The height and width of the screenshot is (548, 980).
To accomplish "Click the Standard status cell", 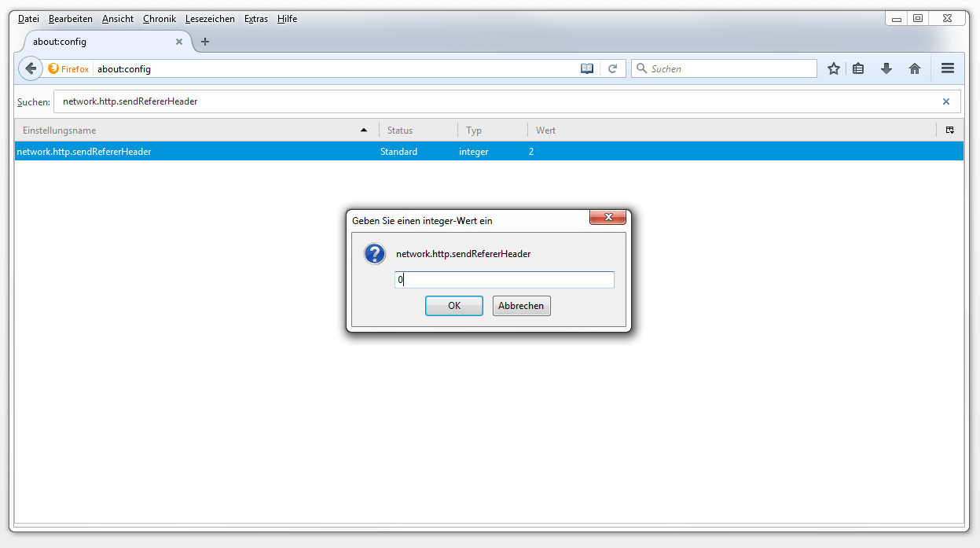I will click(399, 152).
